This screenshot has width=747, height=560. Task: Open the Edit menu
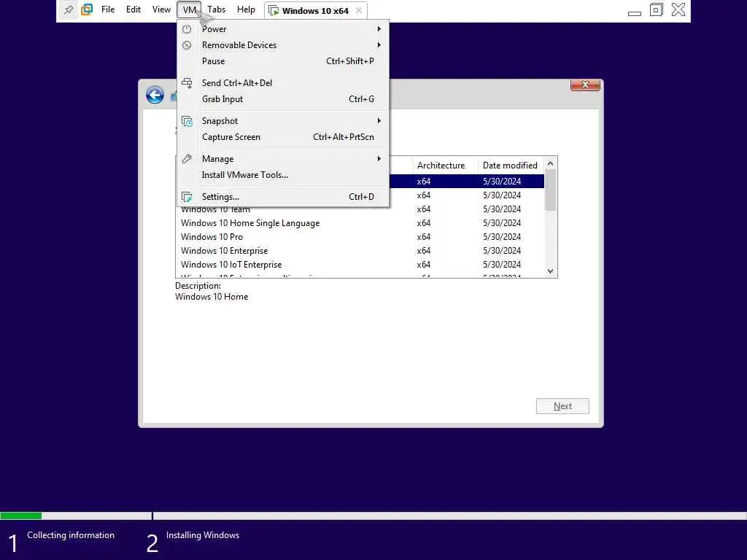tap(133, 9)
